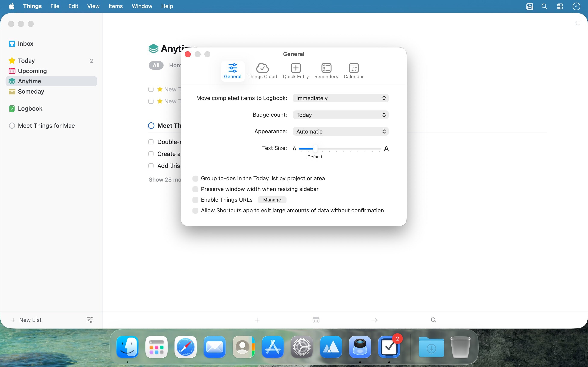Check off the first New To-Do item
The height and width of the screenshot is (367, 588).
click(x=151, y=89)
